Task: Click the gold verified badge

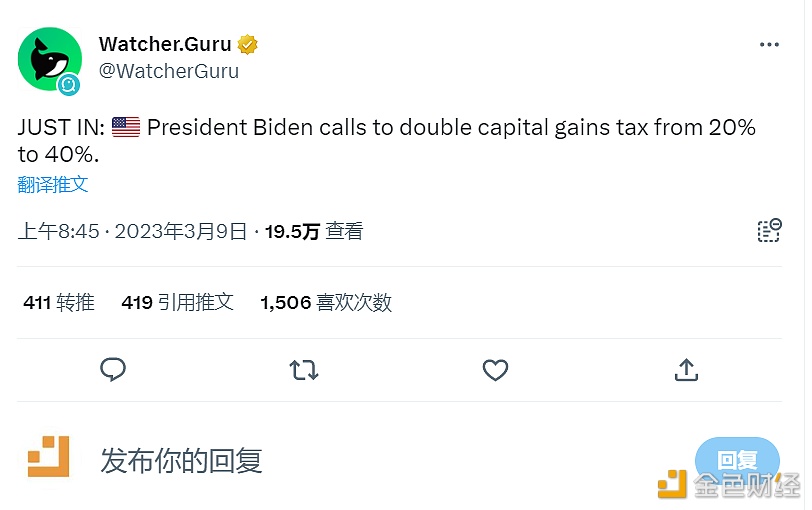Action: (248, 45)
